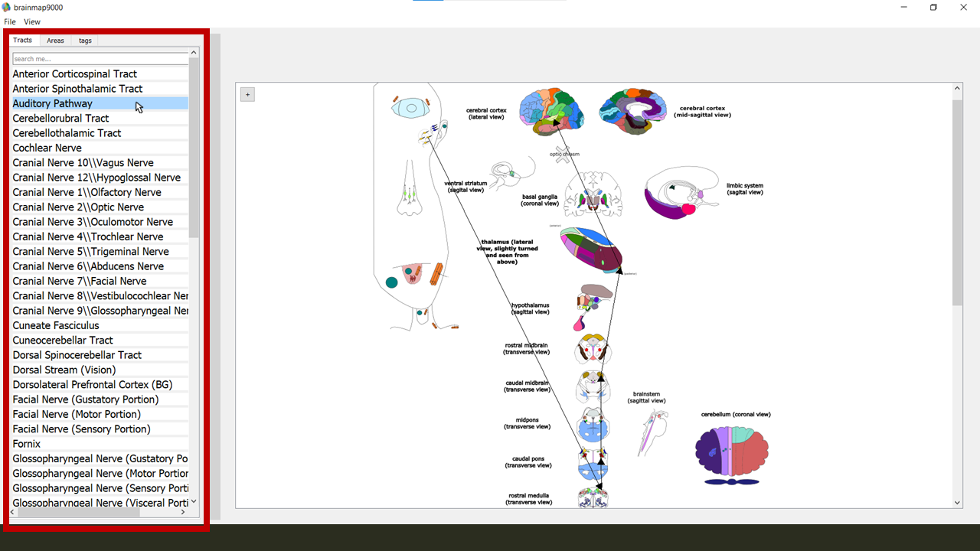
Task: Click the 'search me...' input field
Action: click(100, 59)
